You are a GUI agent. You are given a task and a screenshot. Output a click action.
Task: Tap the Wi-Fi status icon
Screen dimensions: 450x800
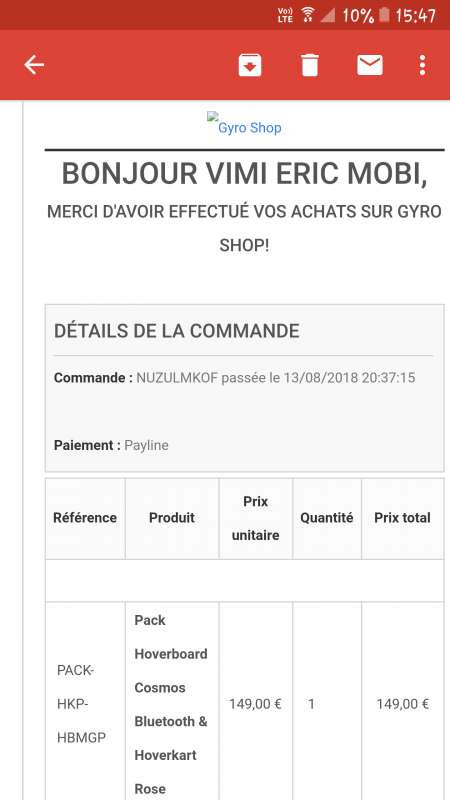click(x=308, y=15)
